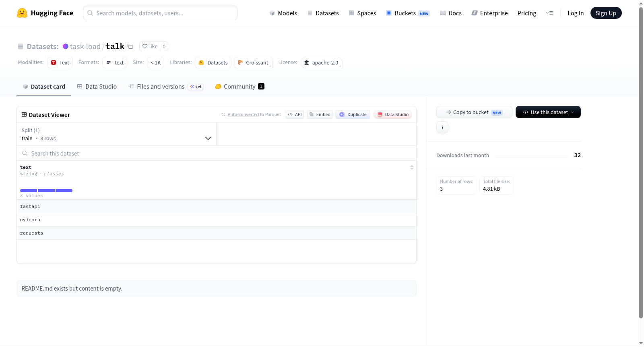The height and width of the screenshot is (347, 644).
Task: Select the uvicorn row
Action: click(217, 220)
